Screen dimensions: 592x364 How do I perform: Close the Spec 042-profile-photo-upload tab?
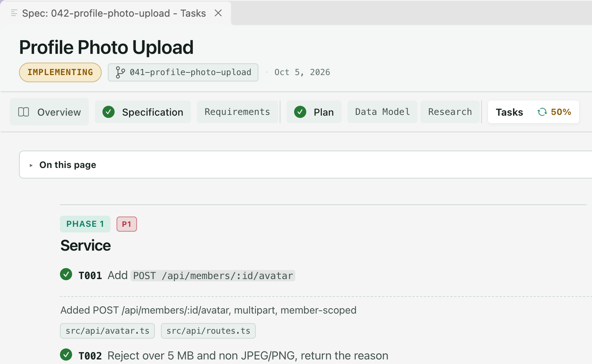point(218,13)
